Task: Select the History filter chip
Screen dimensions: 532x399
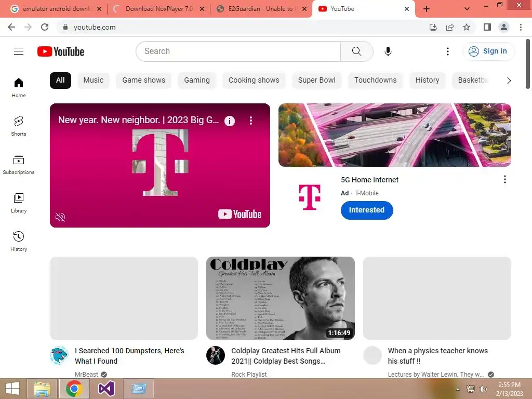Action: [427, 81]
